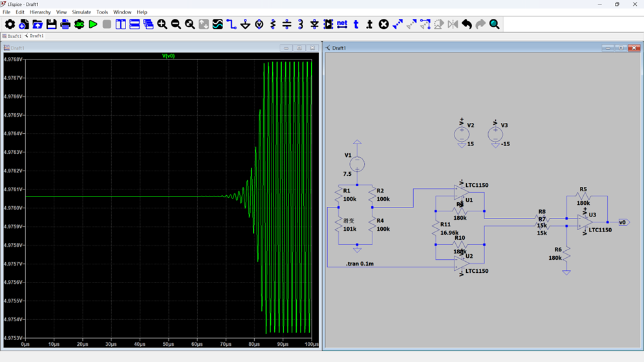Image resolution: width=644 pixels, height=362 pixels.
Task: Click the open file folder icon
Action: pyautogui.click(x=38, y=24)
